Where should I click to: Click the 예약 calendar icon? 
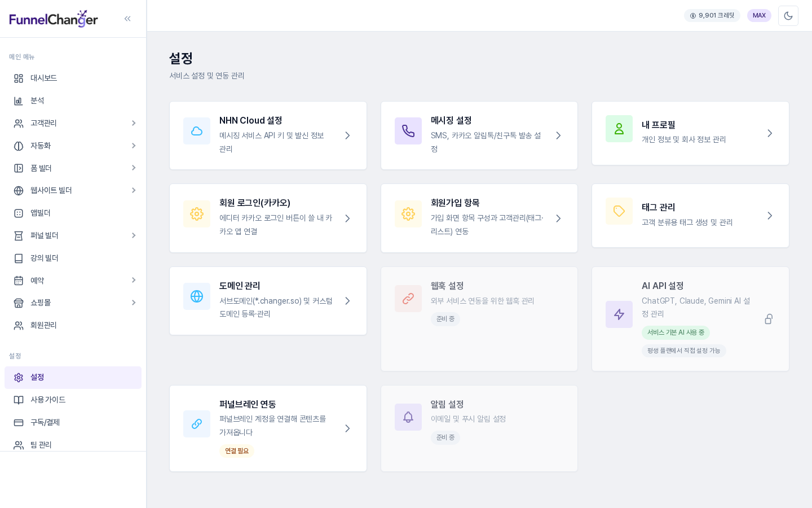(x=19, y=281)
